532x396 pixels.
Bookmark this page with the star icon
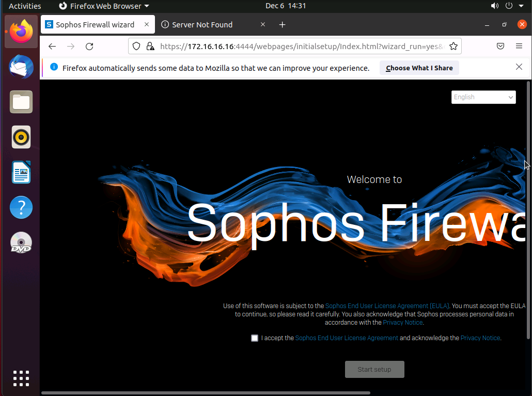(x=453, y=47)
